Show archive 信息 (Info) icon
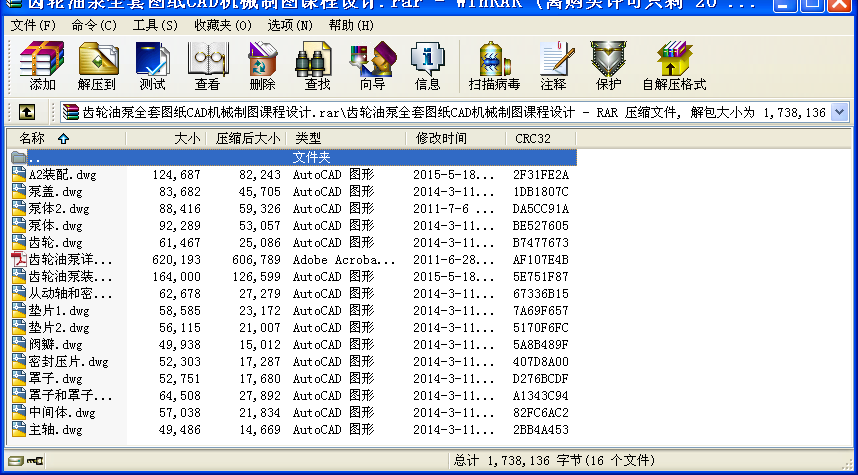 pyautogui.click(x=428, y=66)
